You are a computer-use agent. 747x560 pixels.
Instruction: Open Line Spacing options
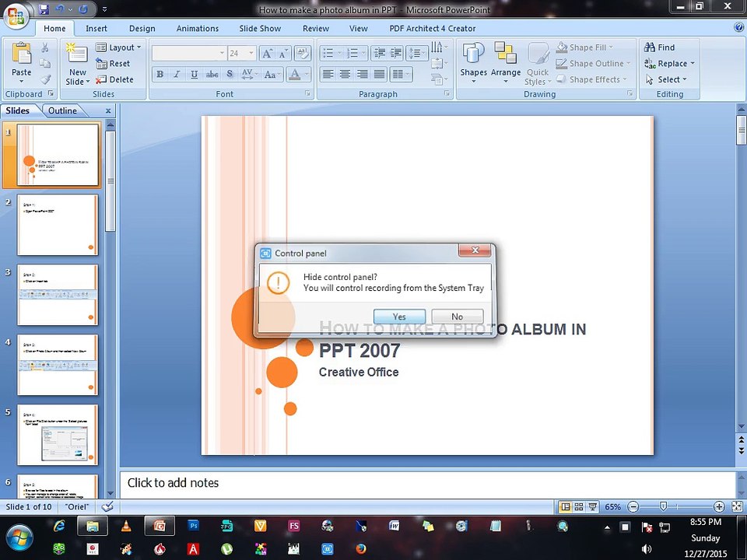pos(417,54)
